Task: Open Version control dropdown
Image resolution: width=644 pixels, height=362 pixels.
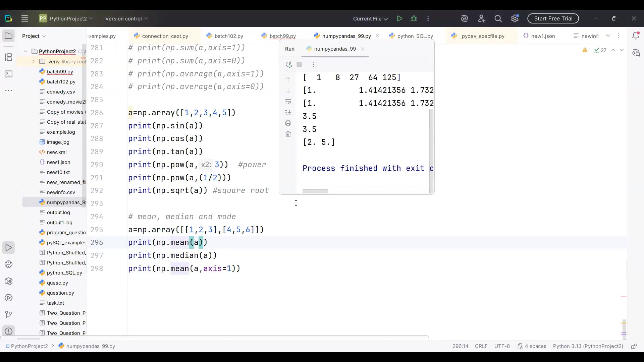Action: click(x=126, y=19)
